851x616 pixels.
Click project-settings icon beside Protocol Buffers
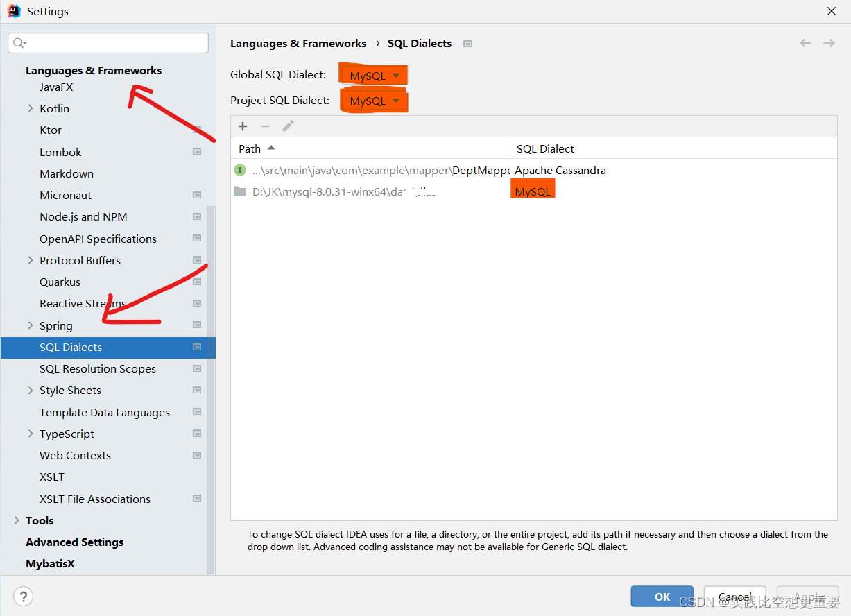coord(197,260)
